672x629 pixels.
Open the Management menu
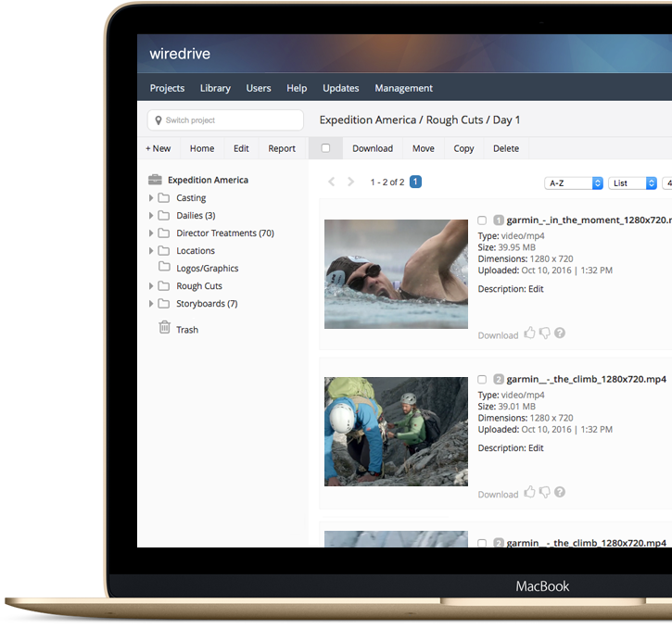(403, 88)
